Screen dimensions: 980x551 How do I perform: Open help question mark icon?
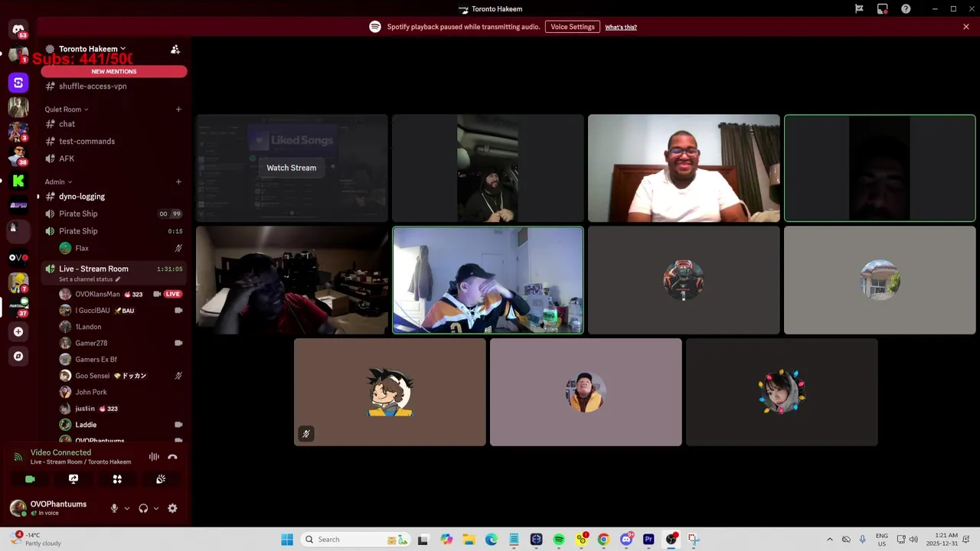pos(906,9)
